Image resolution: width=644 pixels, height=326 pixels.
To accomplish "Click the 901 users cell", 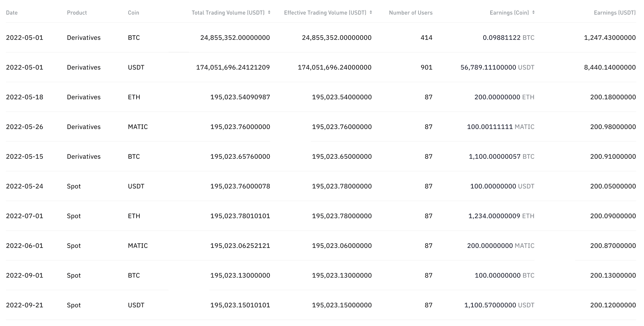I will pos(427,67).
